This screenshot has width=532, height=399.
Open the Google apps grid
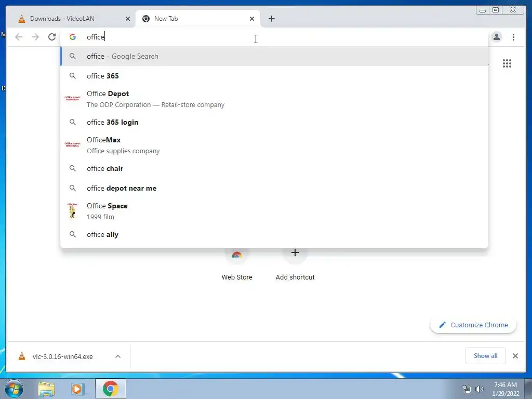(507, 63)
